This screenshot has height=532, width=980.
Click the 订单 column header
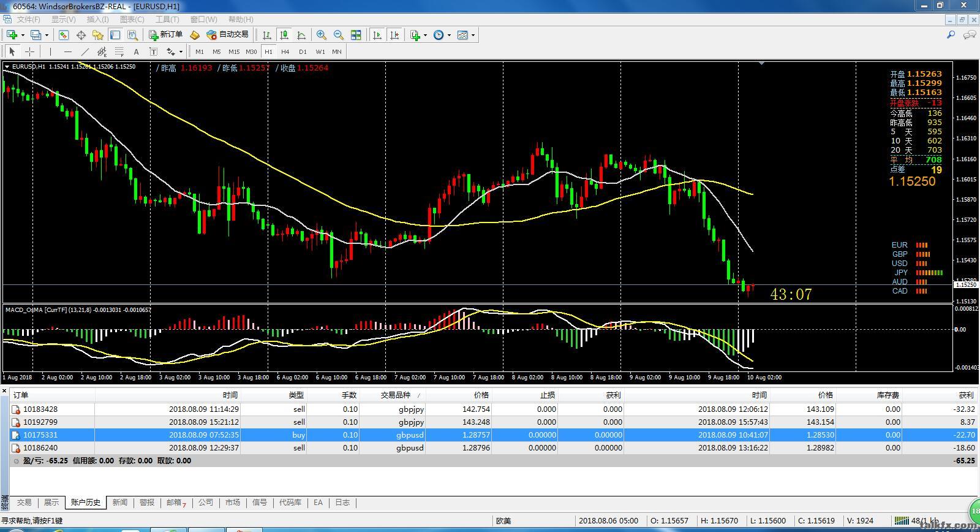point(52,395)
